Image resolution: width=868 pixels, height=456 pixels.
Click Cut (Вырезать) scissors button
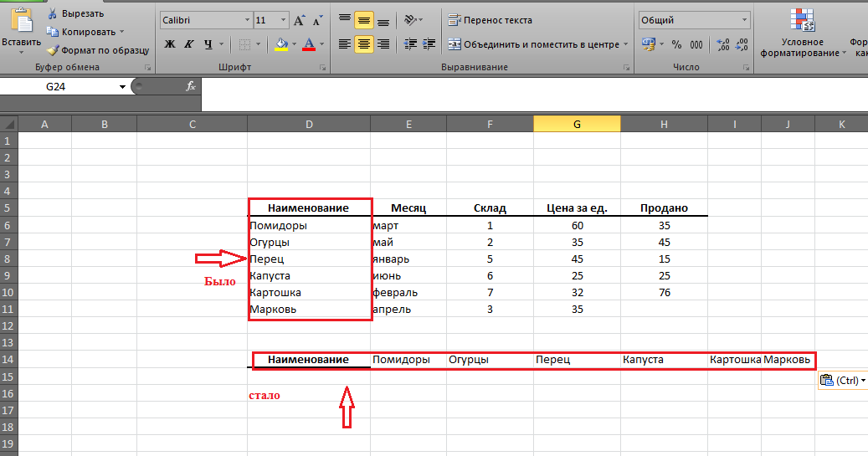tap(75, 13)
